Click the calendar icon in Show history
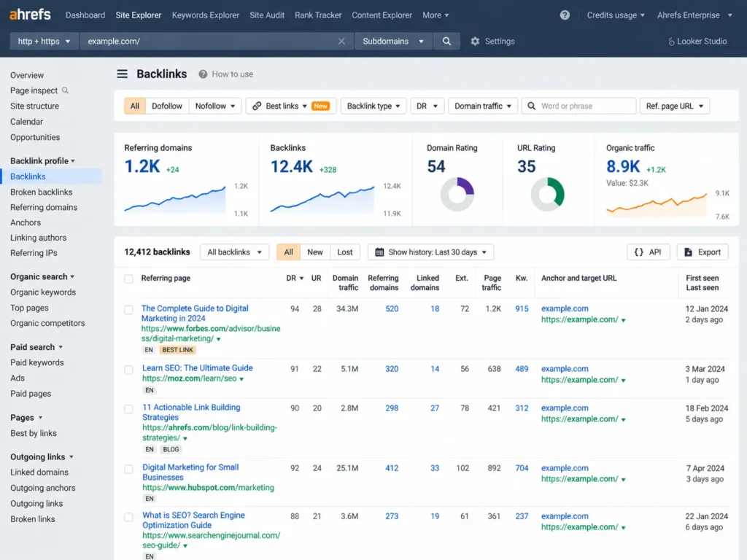 pyautogui.click(x=379, y=252)
